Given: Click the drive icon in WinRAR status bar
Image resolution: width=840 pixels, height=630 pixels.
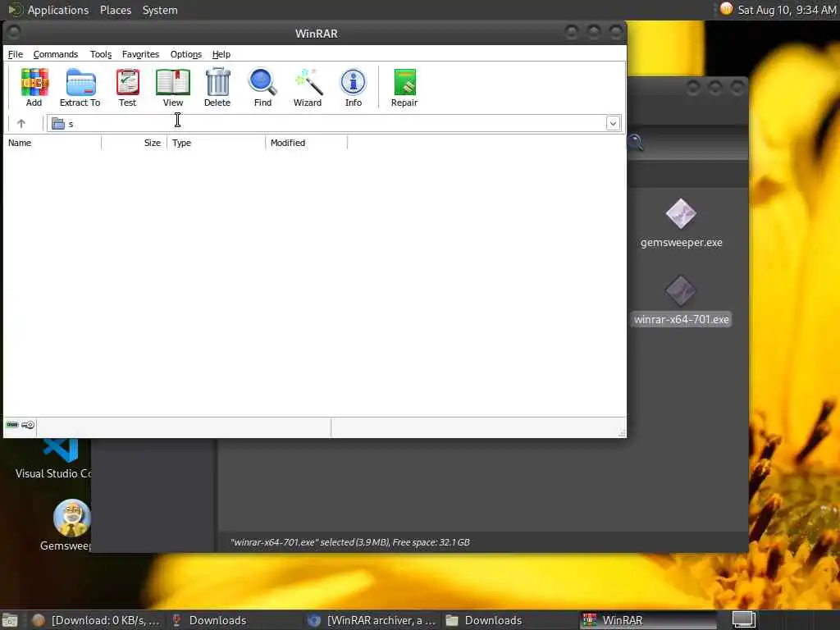Looking at the screenshot, I should 11,425.
